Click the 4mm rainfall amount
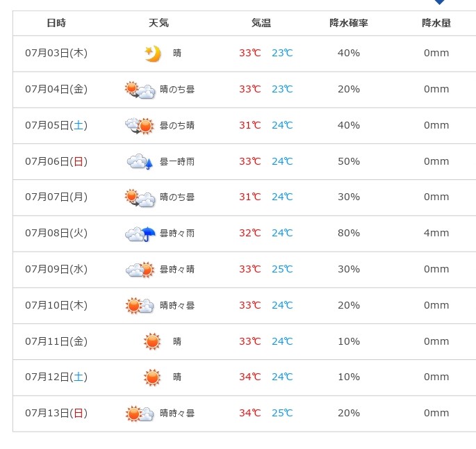The width and height of the screenshot is (476, 449). (436, 233)
